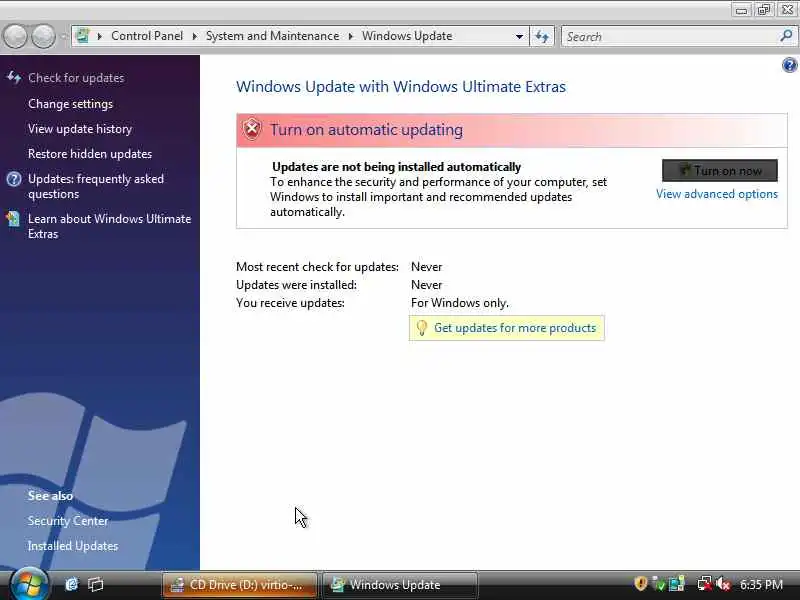Click the network connection tray icon
Viewport: 800px width, 600px height.
pos(705,584)
